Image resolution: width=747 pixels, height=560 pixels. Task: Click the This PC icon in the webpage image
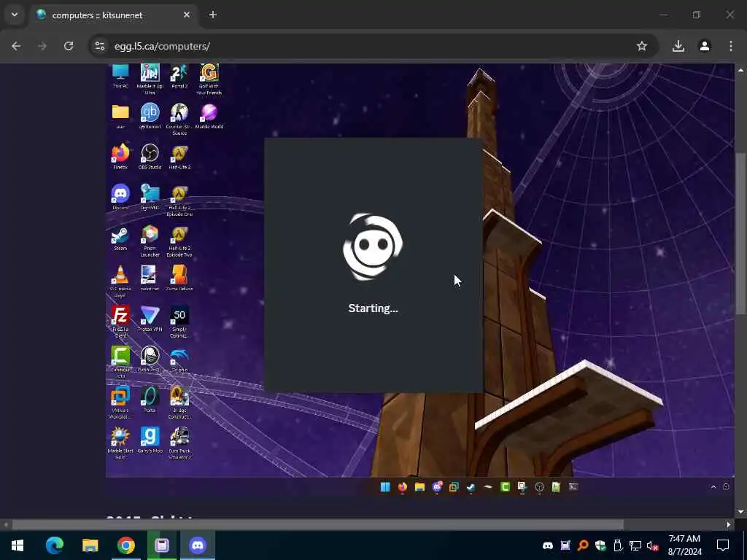(x=120, y=77)
